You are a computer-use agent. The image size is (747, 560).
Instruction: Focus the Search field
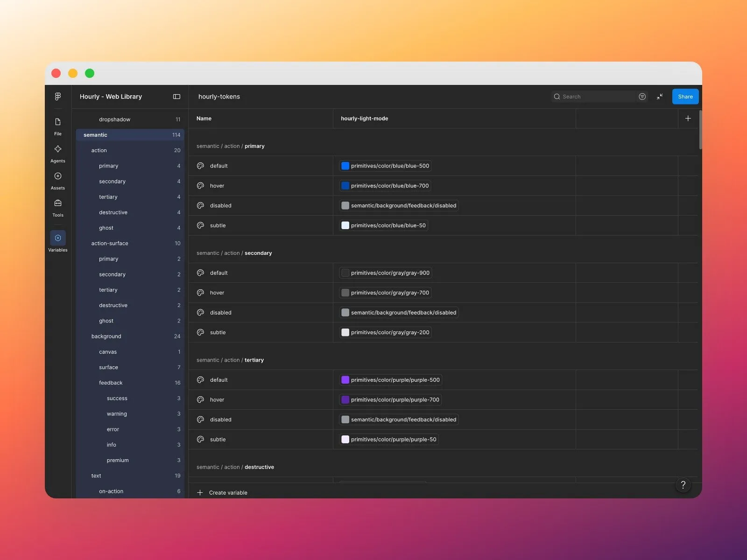pos(594,97)
